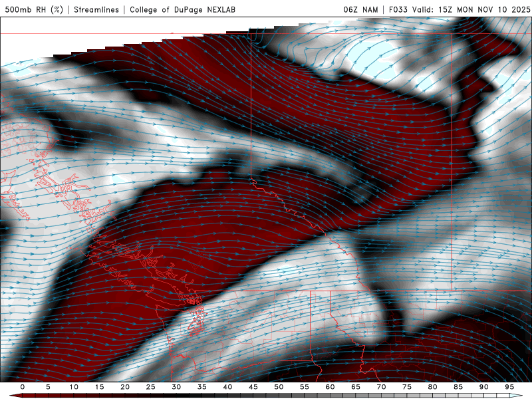This screenshot has width=532, height=399.
Task: Click the colorbar label '90'
Action: pos(483,387)
